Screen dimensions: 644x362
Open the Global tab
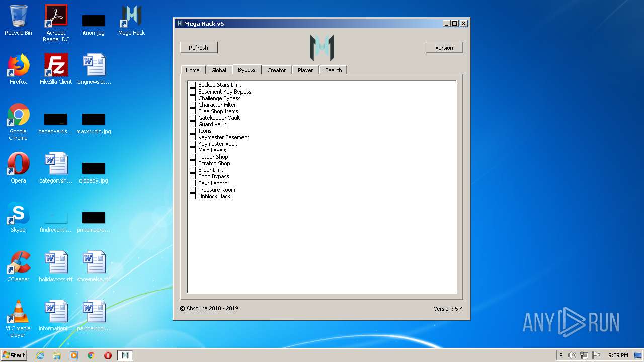219,70
